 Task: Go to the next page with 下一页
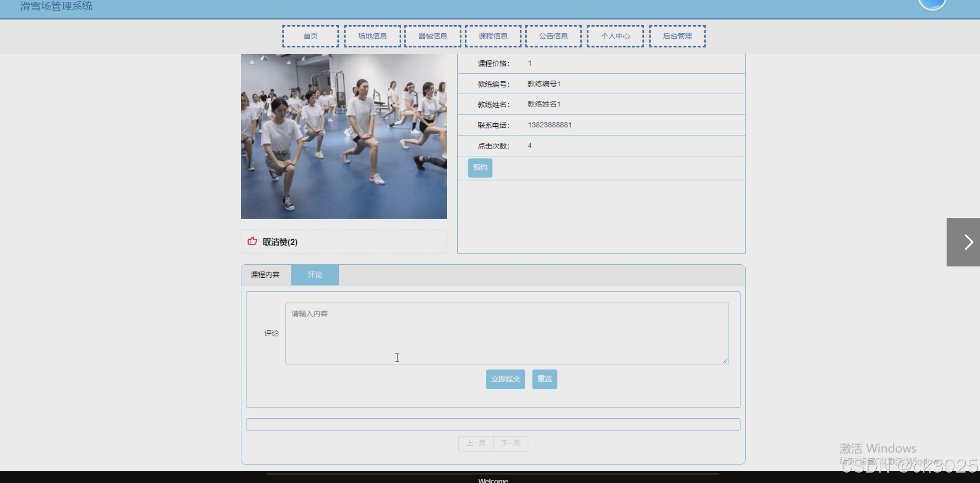pyautogui.click(x=511, y=443)
